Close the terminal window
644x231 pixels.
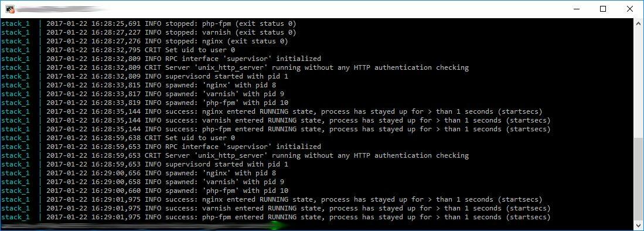629,9
